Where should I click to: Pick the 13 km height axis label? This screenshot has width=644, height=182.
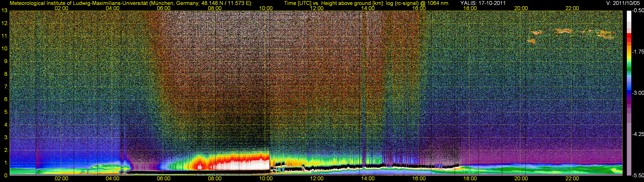click(5, 11)
